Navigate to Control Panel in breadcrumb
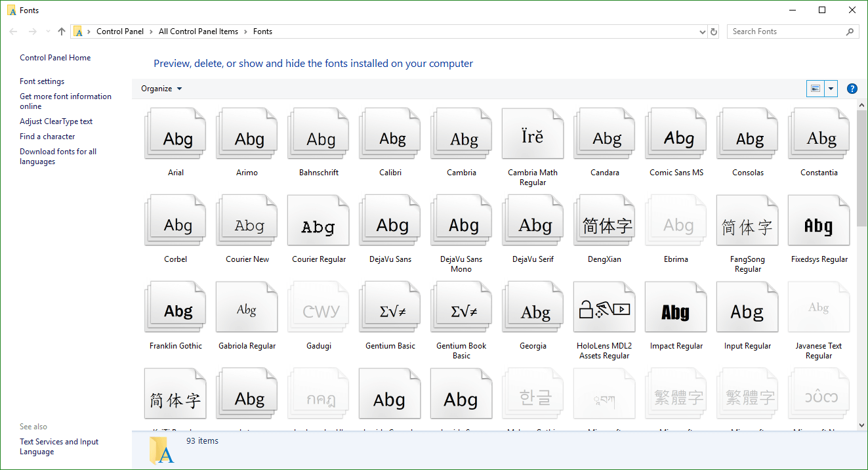 click(119, 32)
